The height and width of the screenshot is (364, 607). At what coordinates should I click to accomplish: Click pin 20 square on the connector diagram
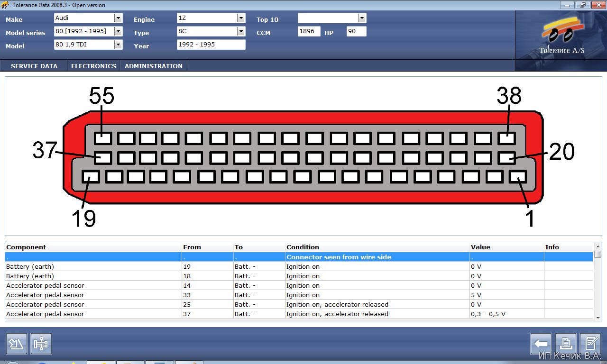pos(507,158)
